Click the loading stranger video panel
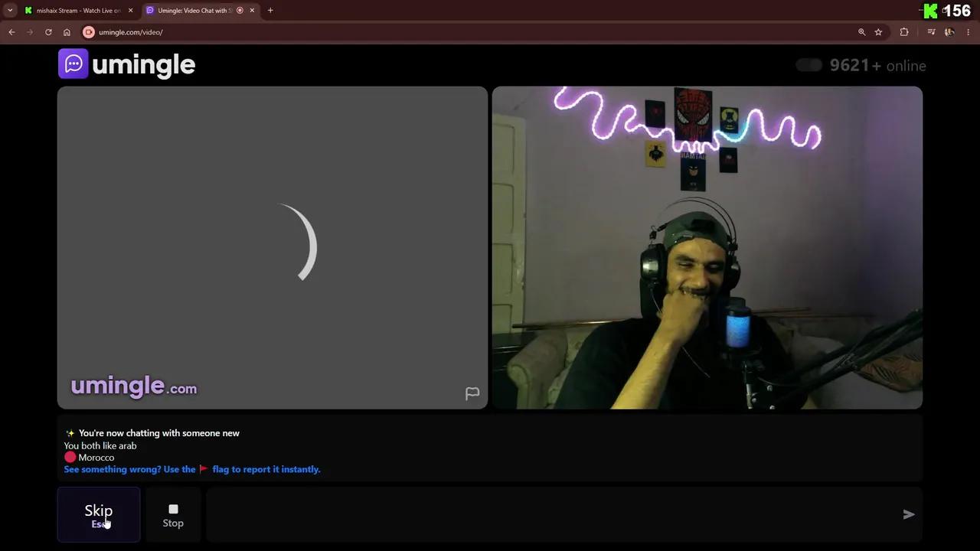 click(273, 247)
